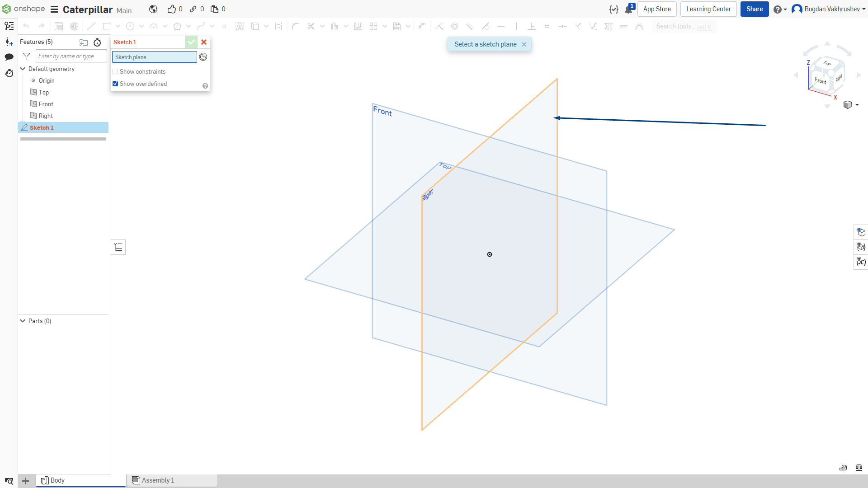
Task: Open the document public globe icon
Action: (153, 9)
